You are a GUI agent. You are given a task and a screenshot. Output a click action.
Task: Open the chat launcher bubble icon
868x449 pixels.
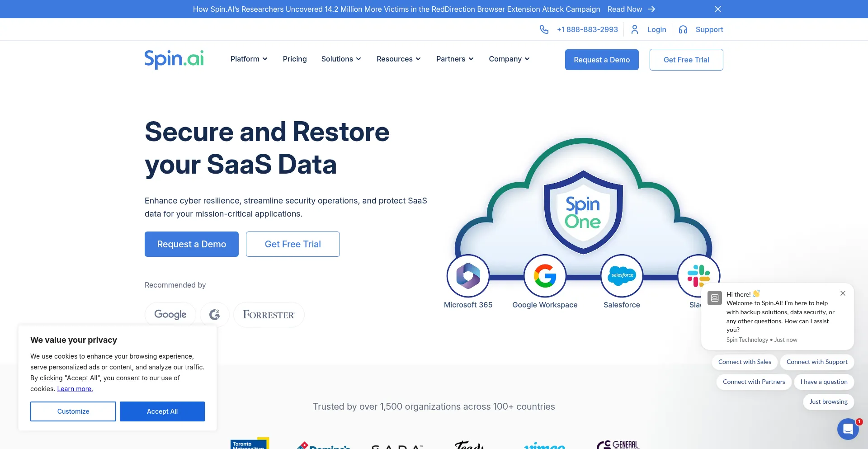pyautogui.click(x=848, y=429)
